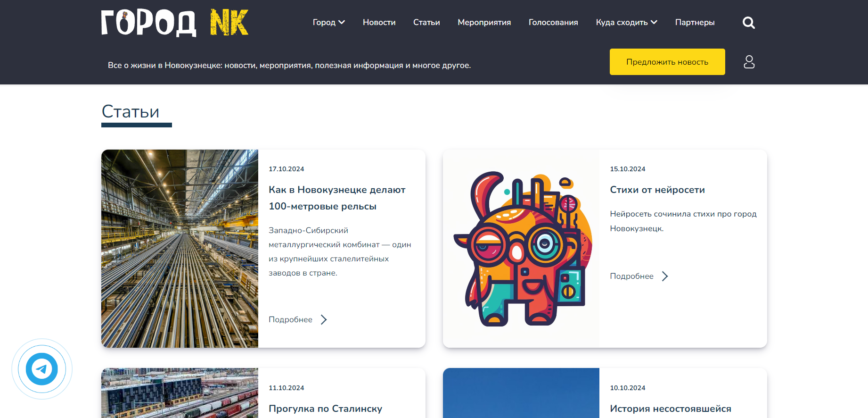This screenshot has width=868, height=418.
Task: Open the search magnifier icon
Action: click(x=748, y=23)
